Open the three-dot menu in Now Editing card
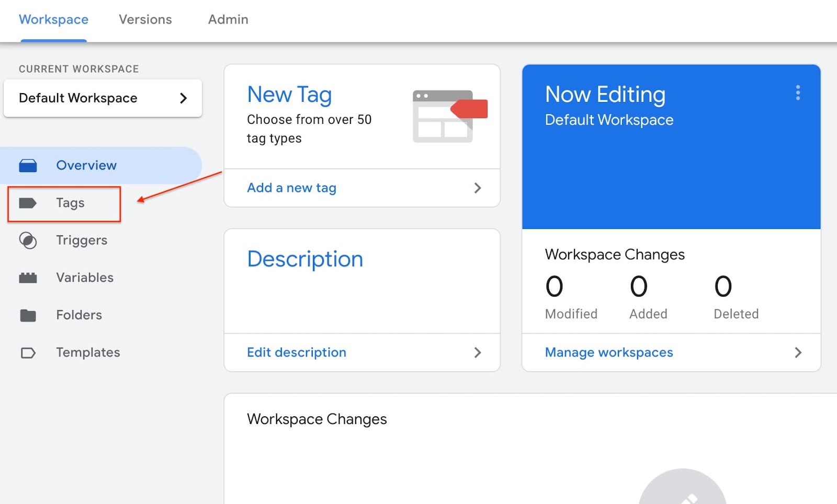The image size is (837, 504). (x=798, y=93)
